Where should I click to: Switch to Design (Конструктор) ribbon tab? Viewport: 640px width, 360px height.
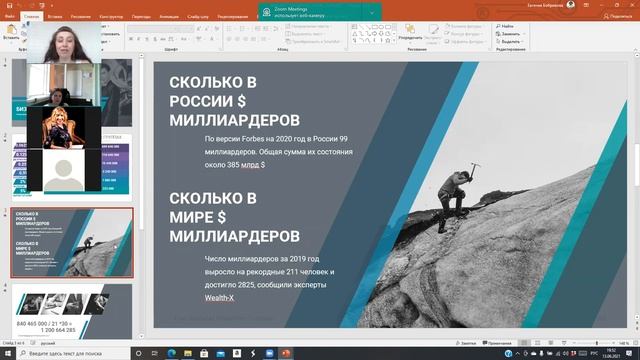(111, 17)
